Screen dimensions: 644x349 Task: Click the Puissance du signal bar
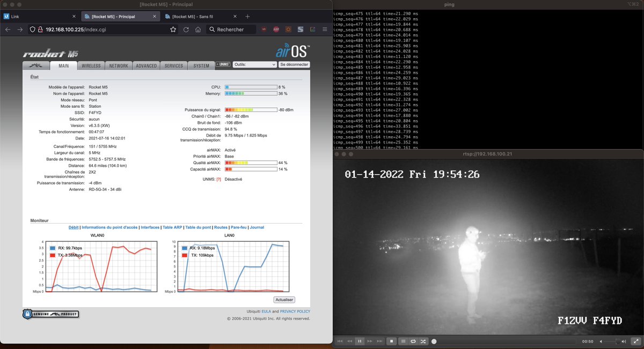click(x=251, y=110)
